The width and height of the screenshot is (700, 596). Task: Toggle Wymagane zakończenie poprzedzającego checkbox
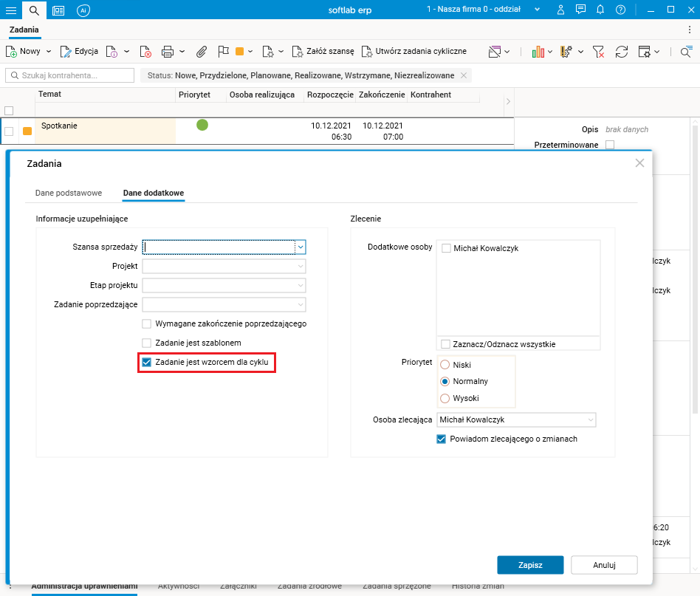(x=146, y=323)
